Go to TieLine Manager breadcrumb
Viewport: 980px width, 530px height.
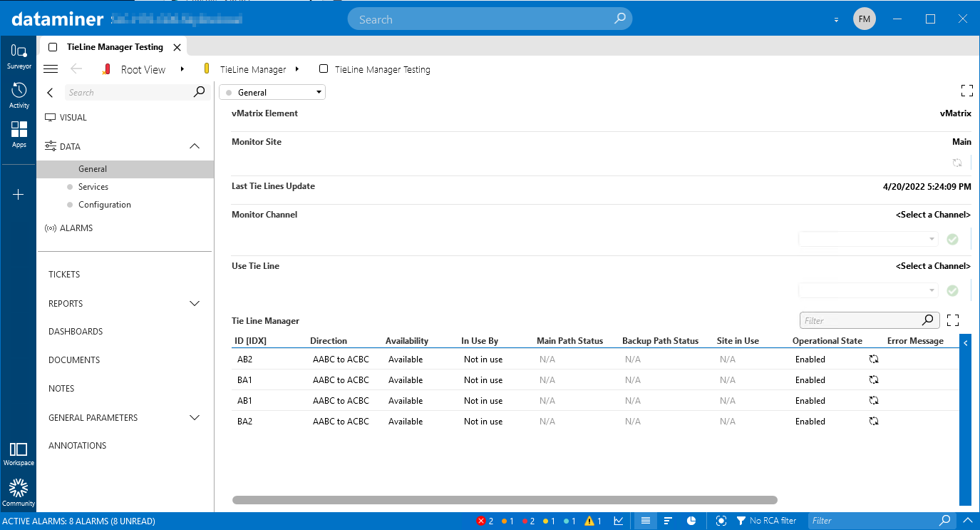[253, 69]
